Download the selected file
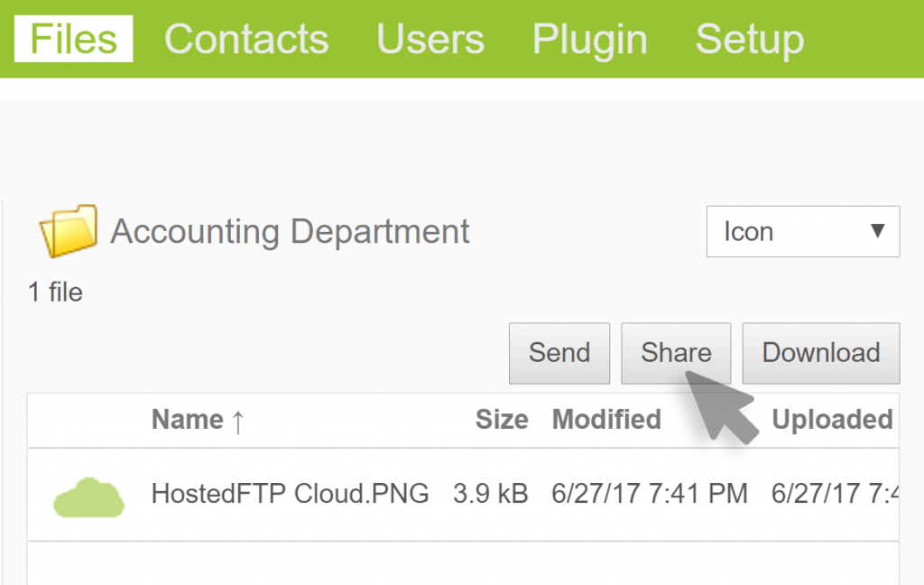924x585 pixels. click(820, 353)
